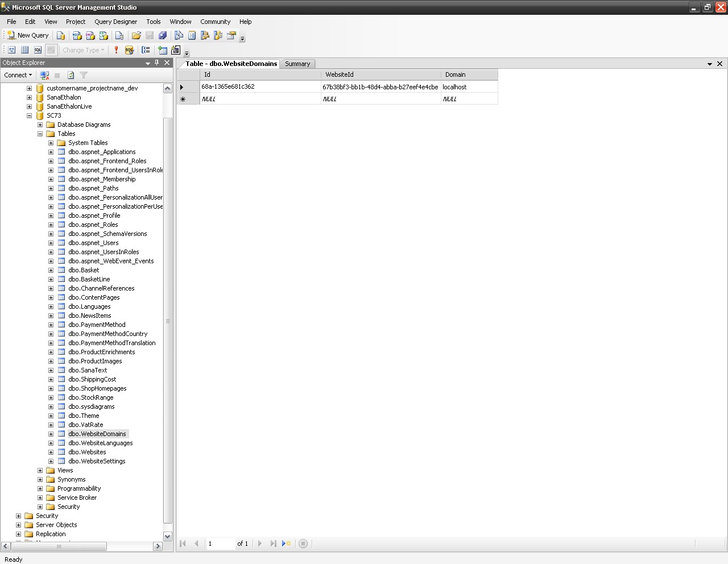Open an Analysis Services DMX Query
This screenshot has width=728, height=564.
coord(90,35)
